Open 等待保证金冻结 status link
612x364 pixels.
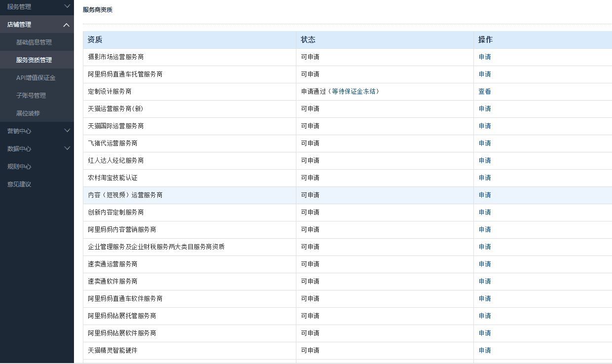[355, 92]
